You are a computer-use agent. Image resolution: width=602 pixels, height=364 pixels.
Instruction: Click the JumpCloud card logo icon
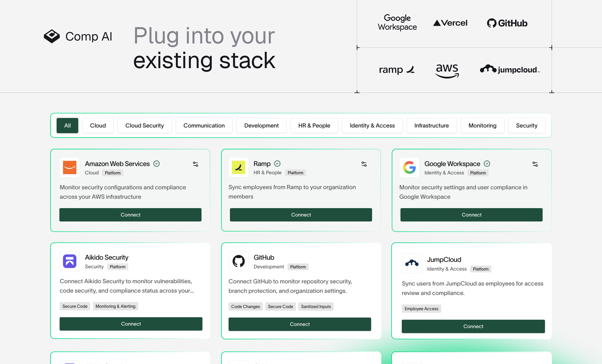pos(412,263)
